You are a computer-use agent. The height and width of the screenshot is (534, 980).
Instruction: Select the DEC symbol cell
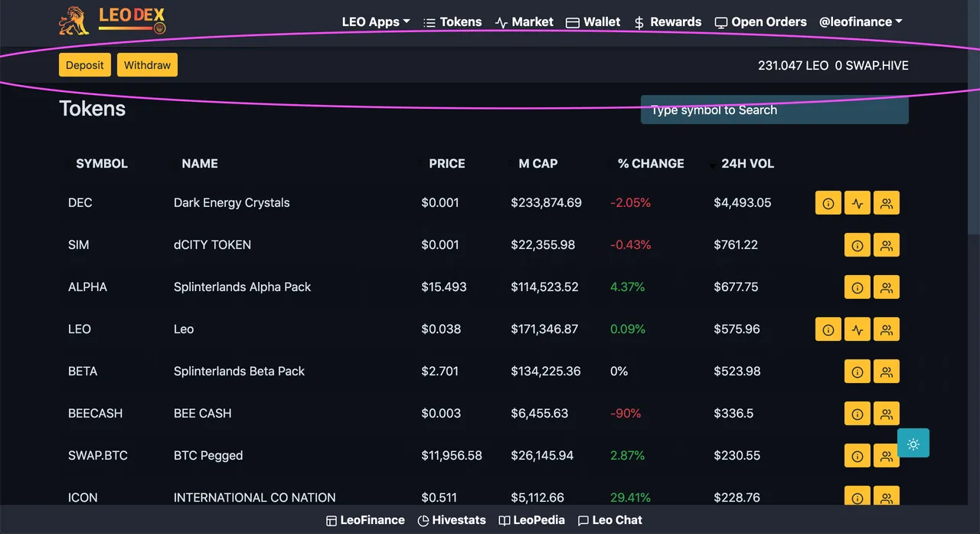click(80, 203)
